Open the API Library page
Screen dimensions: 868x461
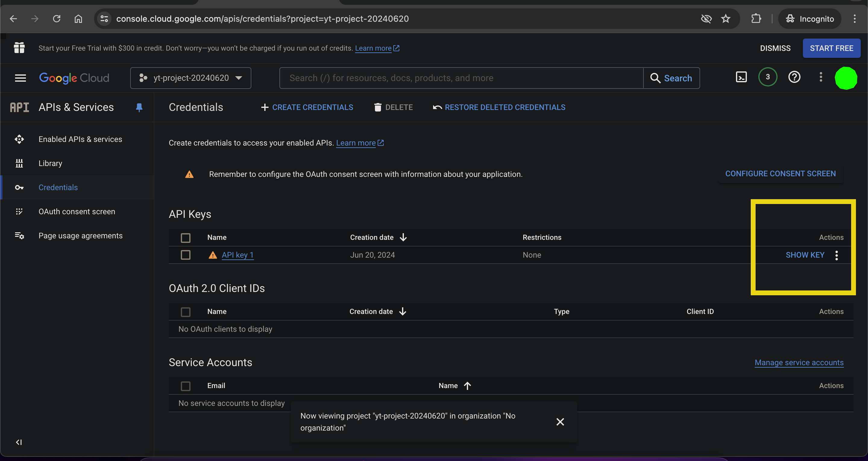coord(50,163)
